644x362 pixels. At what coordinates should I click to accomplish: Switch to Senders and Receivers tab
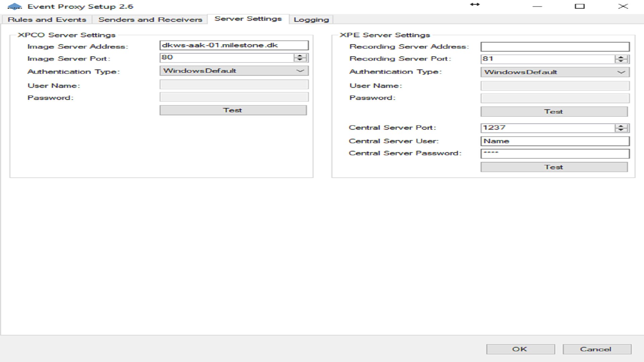click(150, 19)
